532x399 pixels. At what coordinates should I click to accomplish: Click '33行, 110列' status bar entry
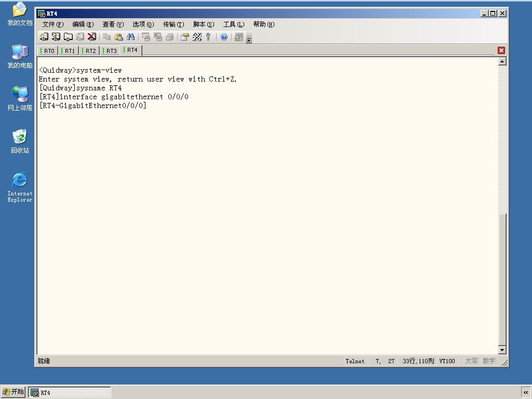[418, 361]
